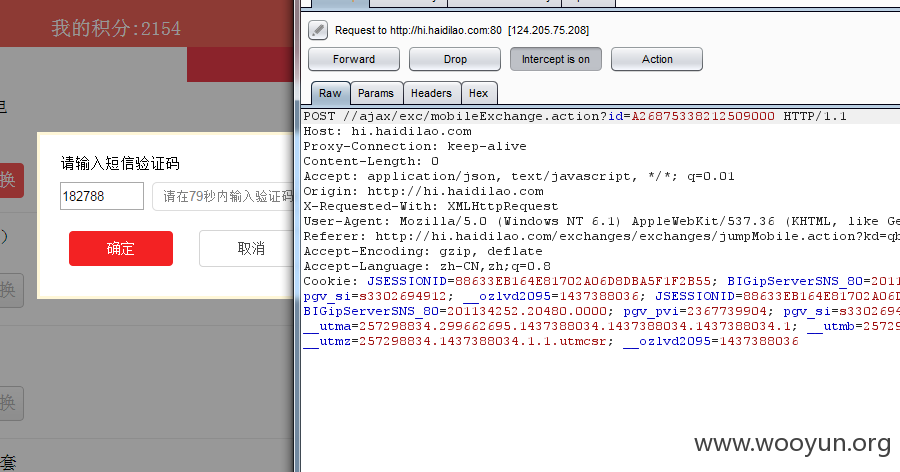Screen dimensions: 900x472
Task: Click the __utmz cookie line
Action: 551,341
